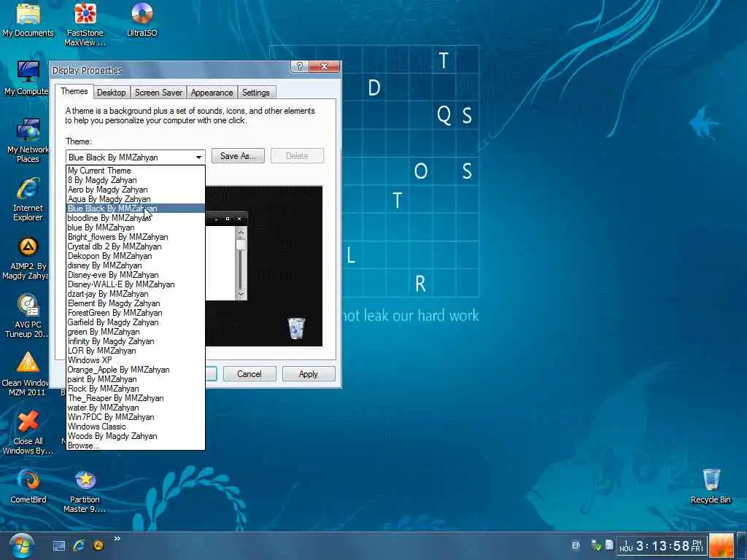Select water By MMZahyan theme
The width and height of the screenshot is (747, 560).
tap(135, 408)
